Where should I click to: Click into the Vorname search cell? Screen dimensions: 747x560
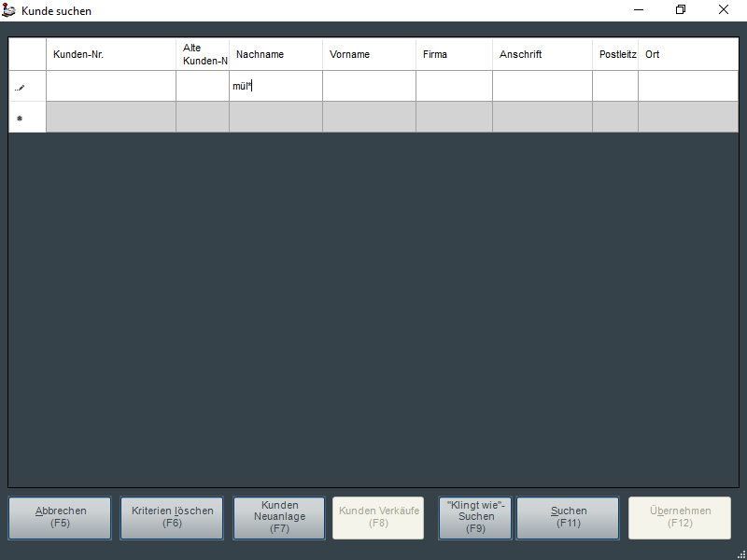[369, 87]
